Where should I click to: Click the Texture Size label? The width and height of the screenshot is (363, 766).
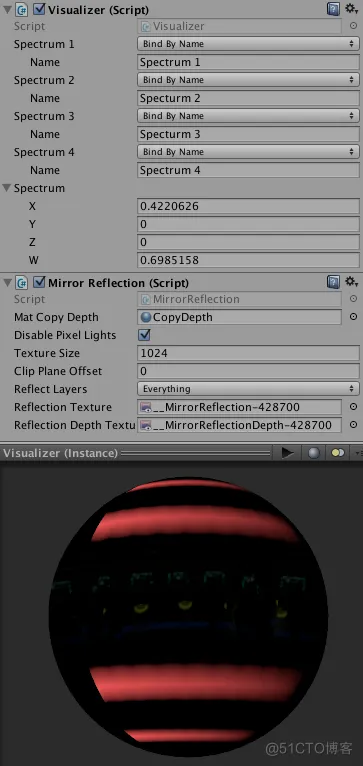(x=47, y=353)
